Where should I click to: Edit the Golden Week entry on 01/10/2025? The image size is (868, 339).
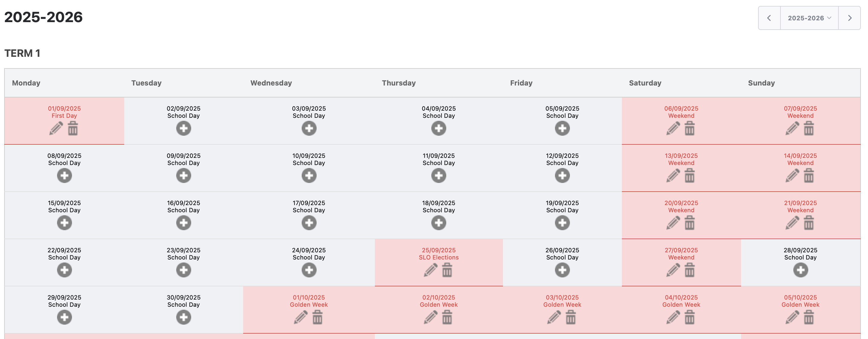coord(300,317)
